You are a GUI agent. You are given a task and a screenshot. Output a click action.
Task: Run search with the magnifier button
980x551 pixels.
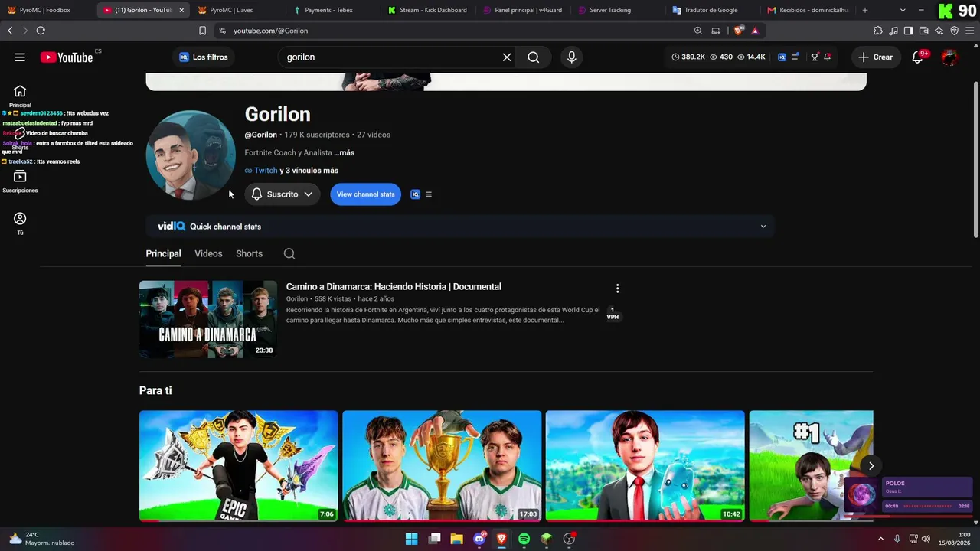pyautogui.click(x=534, y=57)
